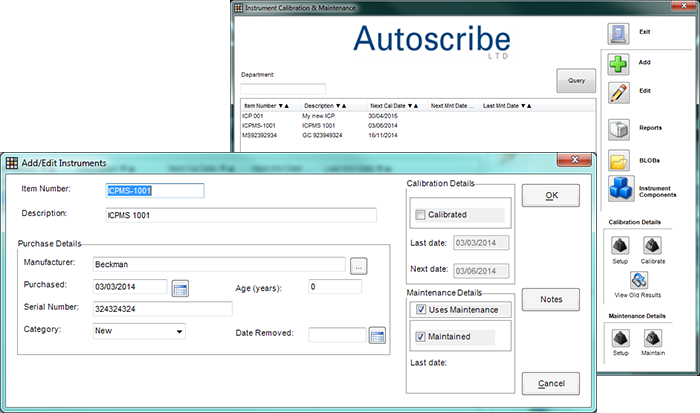Click description cell 'My new ICP'
Viewport: 700px width, 413px height.
coord(318,116)
